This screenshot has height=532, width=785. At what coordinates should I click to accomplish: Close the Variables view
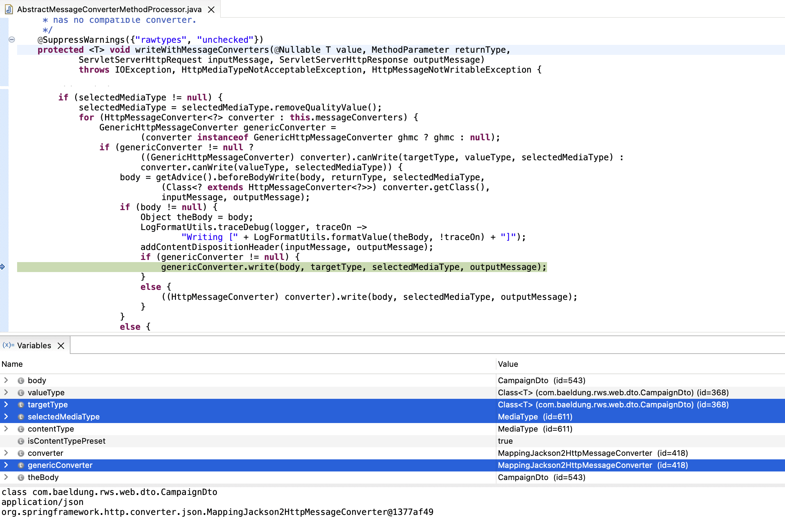[61, 346]
